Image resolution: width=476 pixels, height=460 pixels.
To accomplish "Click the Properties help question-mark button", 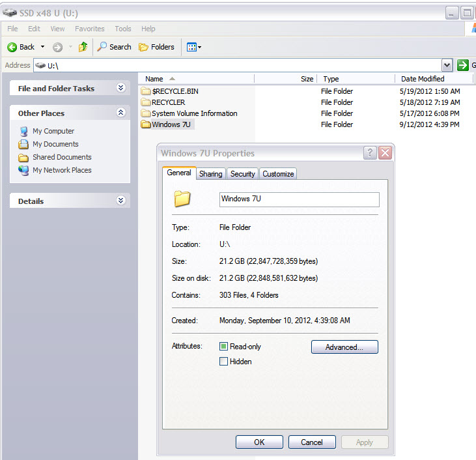I will click(370, 152).
